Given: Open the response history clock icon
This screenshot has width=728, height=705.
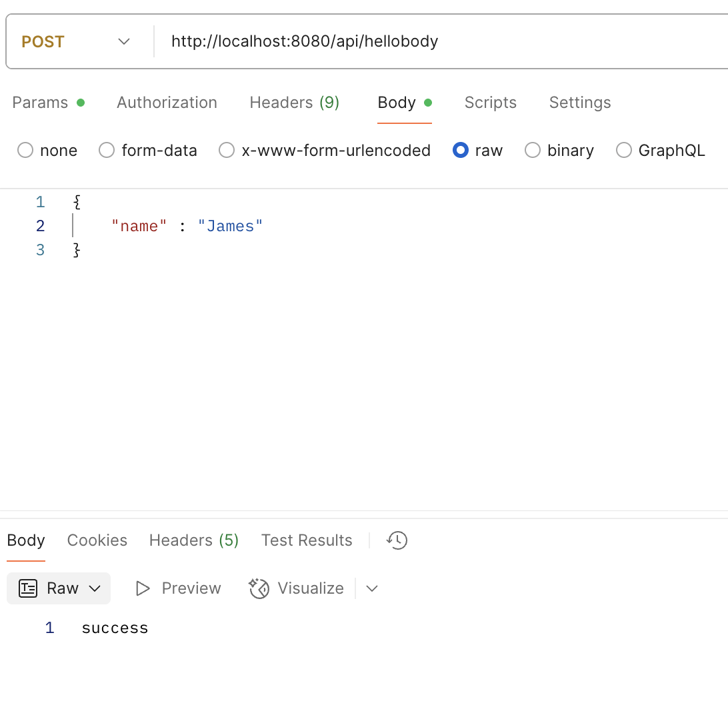Looking at the screenshot, I should coord(397,540).
